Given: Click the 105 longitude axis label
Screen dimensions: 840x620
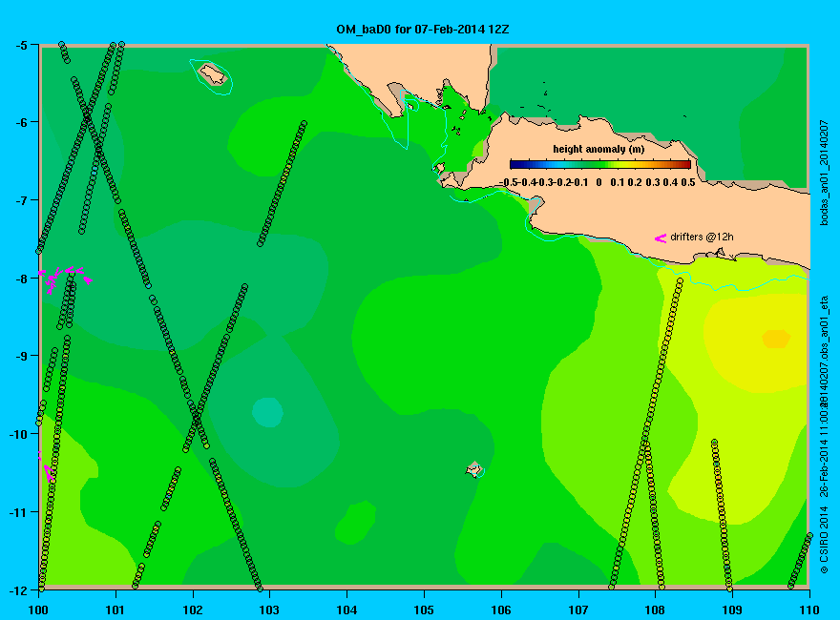Looking at the screenshot, I should 424,610.
